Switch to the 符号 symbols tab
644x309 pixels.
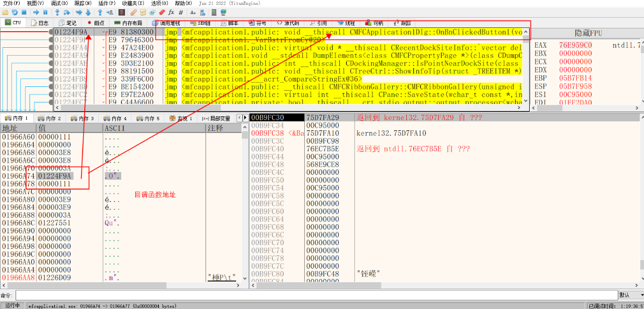click(x=257, y=23)
